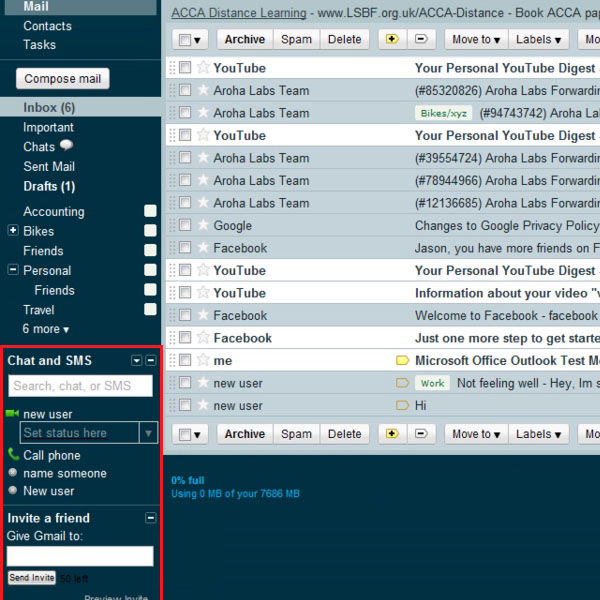
Task: Open Inbox (6) folder
Action: click(49, 108)
